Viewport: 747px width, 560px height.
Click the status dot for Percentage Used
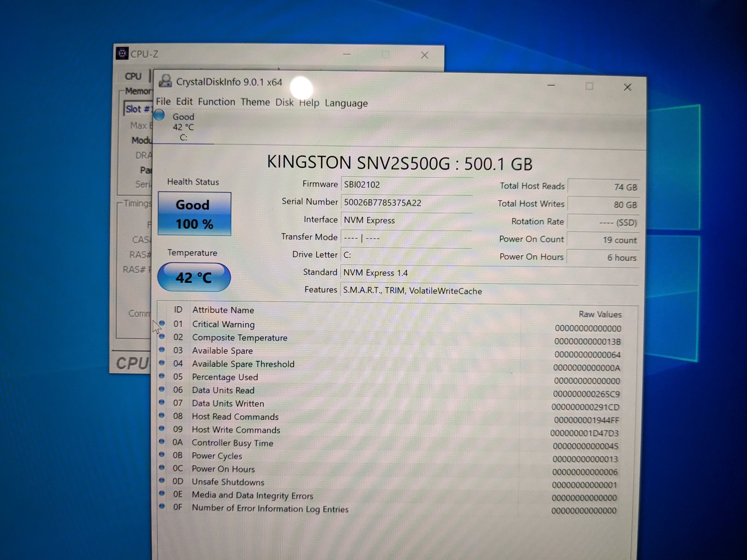[x=162, y=376]
